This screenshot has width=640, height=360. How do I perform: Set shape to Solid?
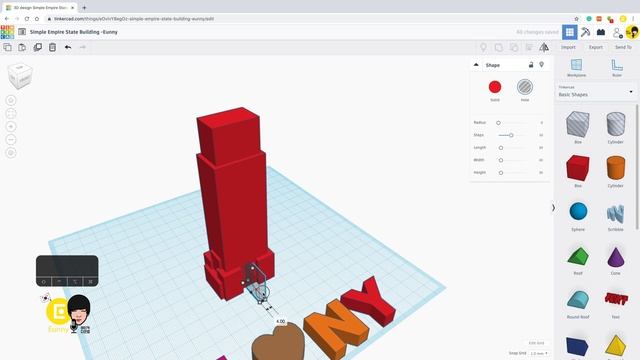click(x=495, y=87)
